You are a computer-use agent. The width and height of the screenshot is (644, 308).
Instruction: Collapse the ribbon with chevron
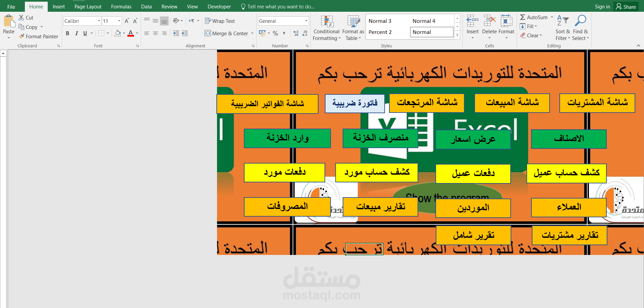click(x=638, y=46)
